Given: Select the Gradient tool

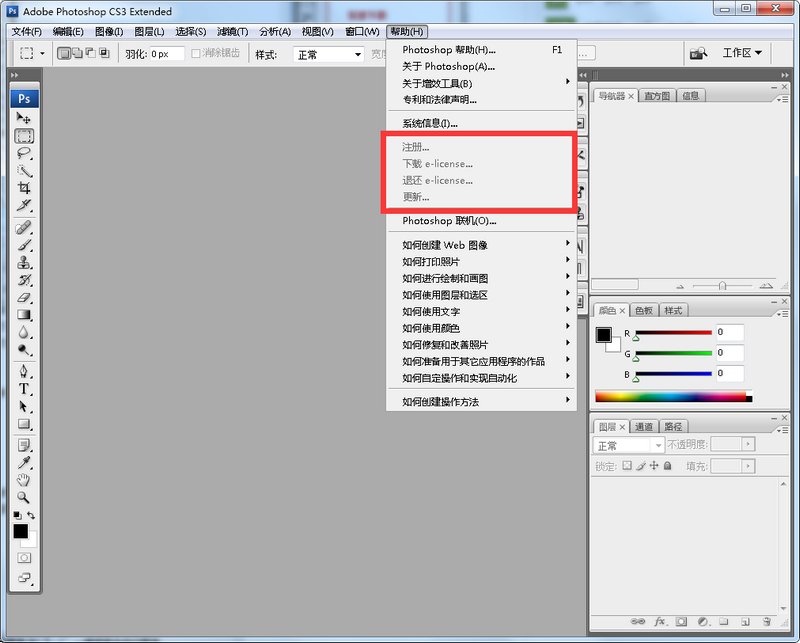Looking at the screenshot, I should [23, 315].
